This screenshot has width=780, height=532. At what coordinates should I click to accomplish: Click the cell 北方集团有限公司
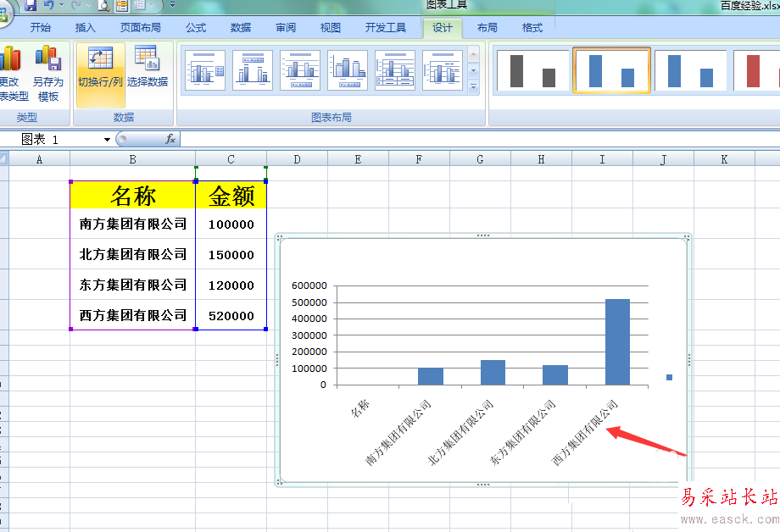coord(133,254)
